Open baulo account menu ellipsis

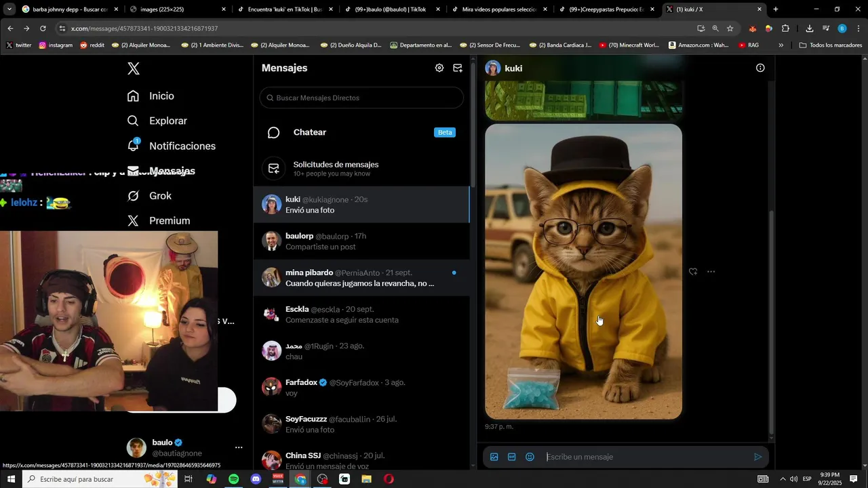239,447
